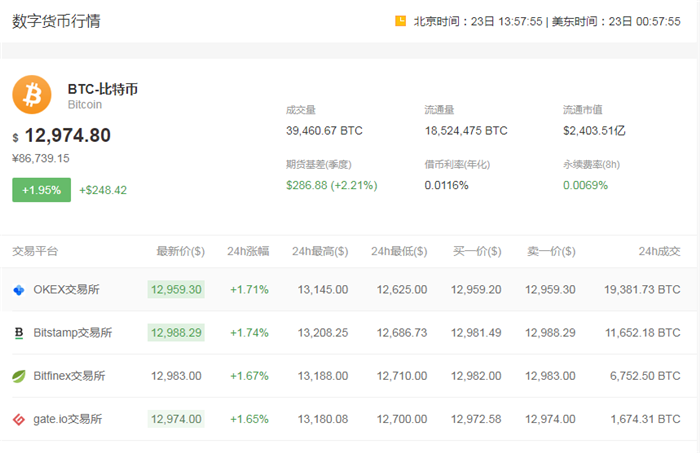Image resolution: width=700 pixels, height=453 pixels.
Task: Click the $2,403.51亿 market cap value
Action: [x=594, y=131]
